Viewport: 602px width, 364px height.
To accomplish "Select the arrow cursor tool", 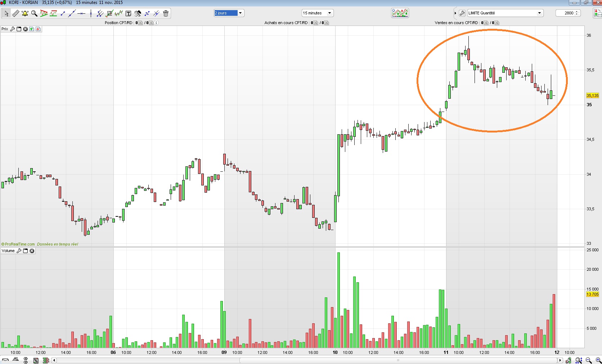I will tap(6, 13).
